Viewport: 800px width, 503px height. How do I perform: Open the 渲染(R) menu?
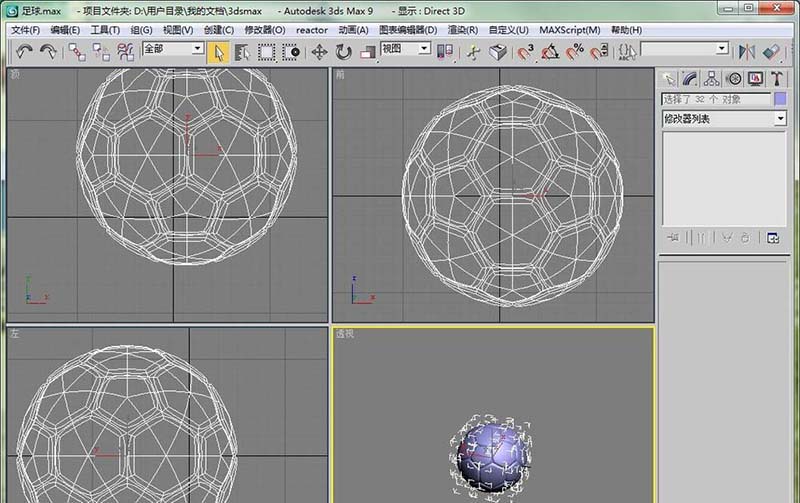[x=463, y=30]
